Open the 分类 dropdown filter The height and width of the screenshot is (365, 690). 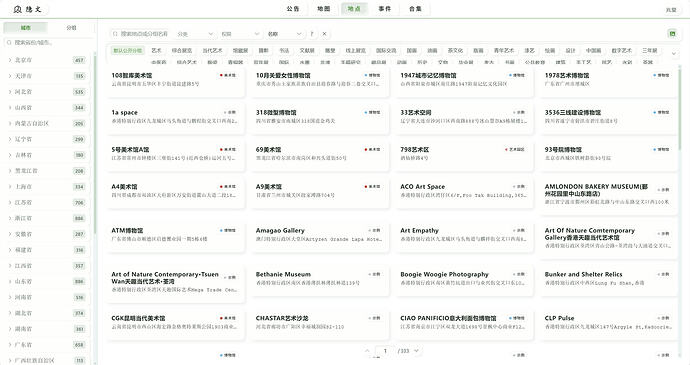point(195,34)
